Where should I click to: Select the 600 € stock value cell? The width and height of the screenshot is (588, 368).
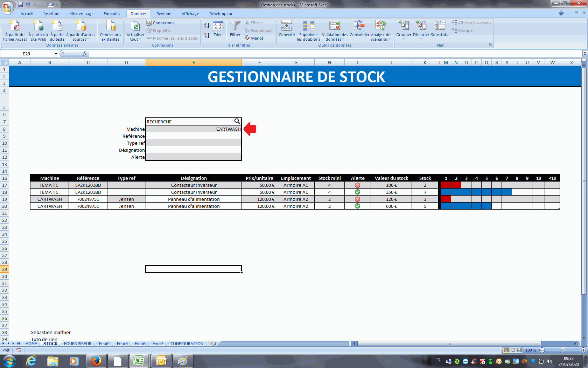391,206
